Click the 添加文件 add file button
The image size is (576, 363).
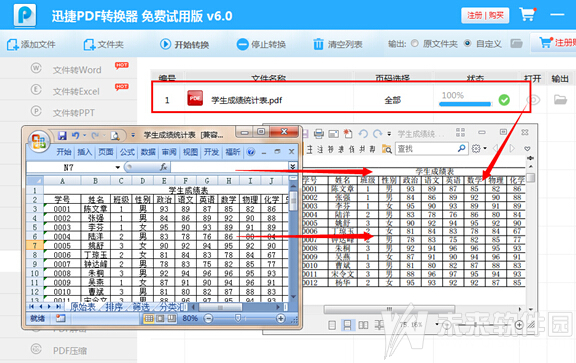[x=31, y=44]
